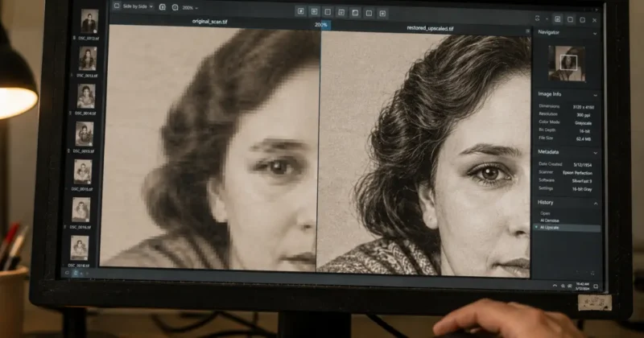Open the DSC_0012.tif thumbnail
The width and height of the screenshot is (644, 338).
point(89,22)
